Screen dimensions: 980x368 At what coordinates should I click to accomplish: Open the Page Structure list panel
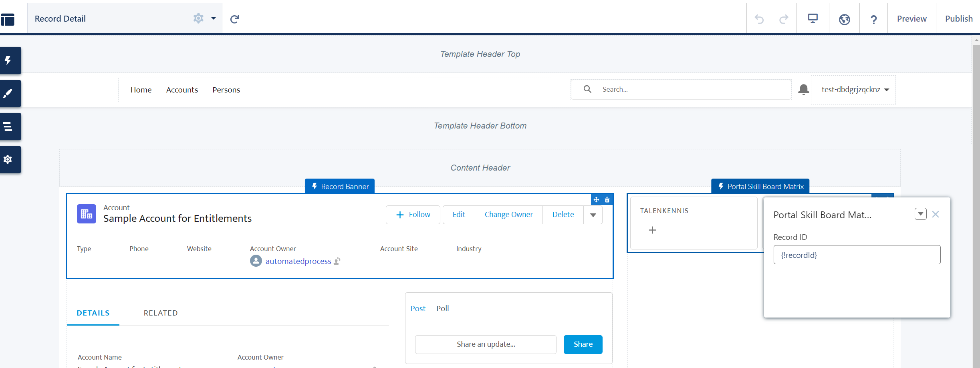point(8,127)
